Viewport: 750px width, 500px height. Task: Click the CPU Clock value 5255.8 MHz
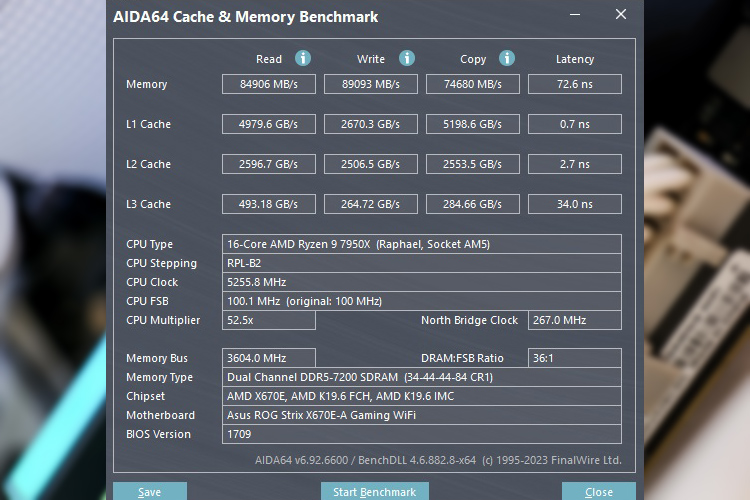point(422,282)
